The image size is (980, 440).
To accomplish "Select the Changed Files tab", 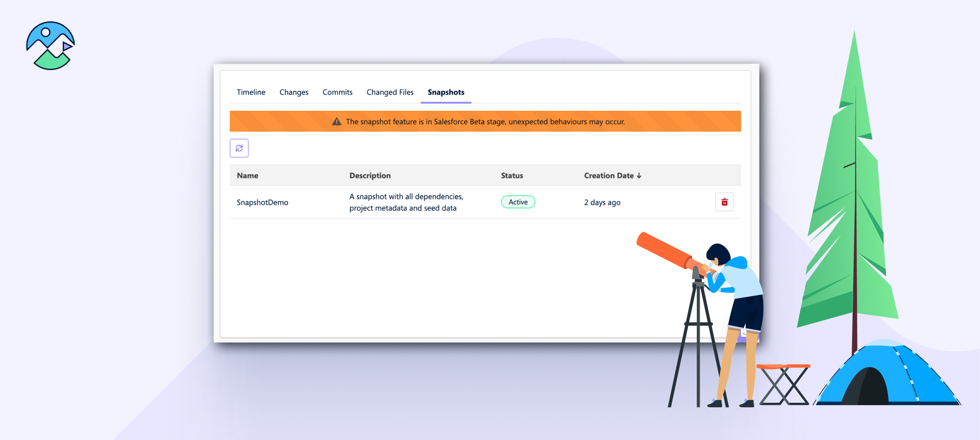I will (x=390, y=92).
